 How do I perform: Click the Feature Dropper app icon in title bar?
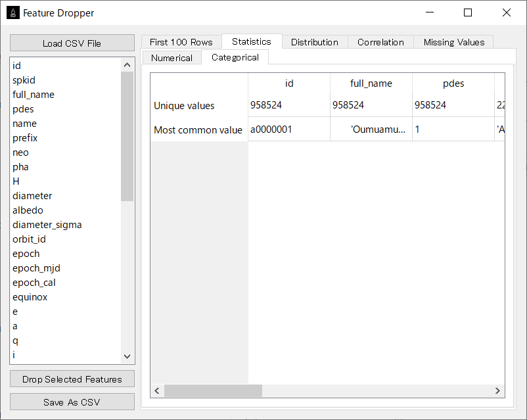(13, 12)
